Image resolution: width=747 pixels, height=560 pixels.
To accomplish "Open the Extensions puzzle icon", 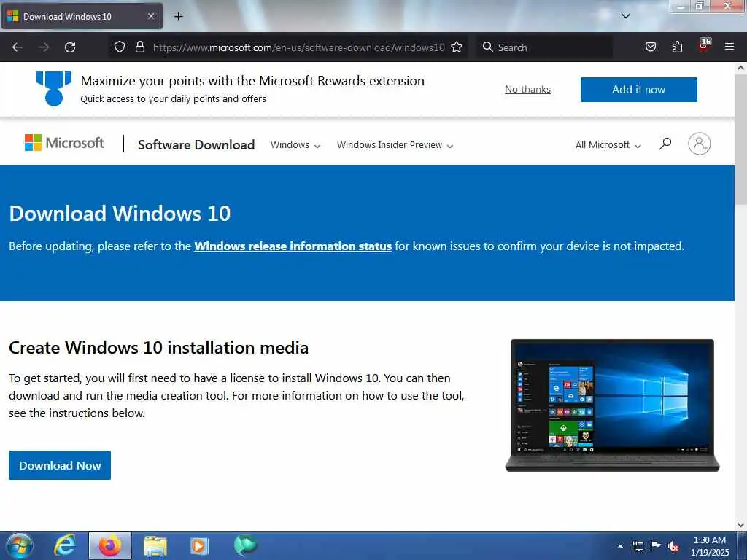I will tap(677, 47).
